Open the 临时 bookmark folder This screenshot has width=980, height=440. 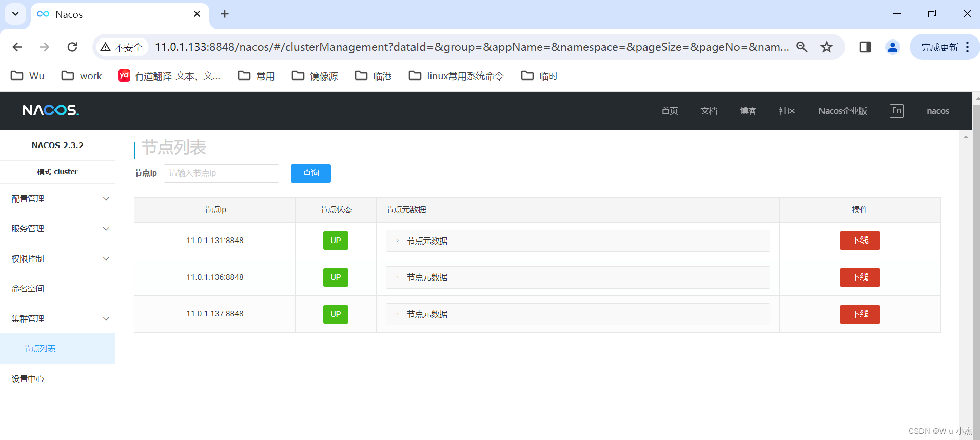(x=540, y=76)
